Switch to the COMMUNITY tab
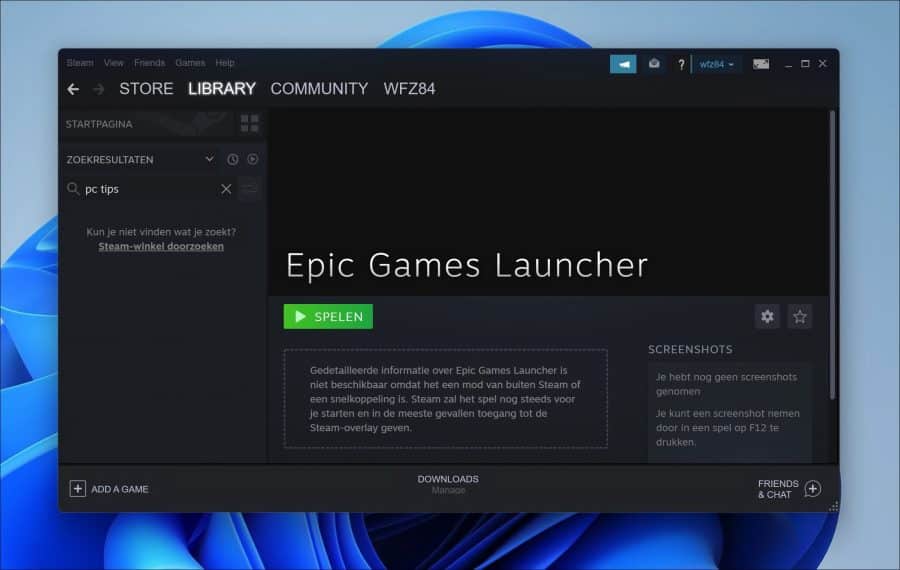The image size is (900, 570). (319, 89)
